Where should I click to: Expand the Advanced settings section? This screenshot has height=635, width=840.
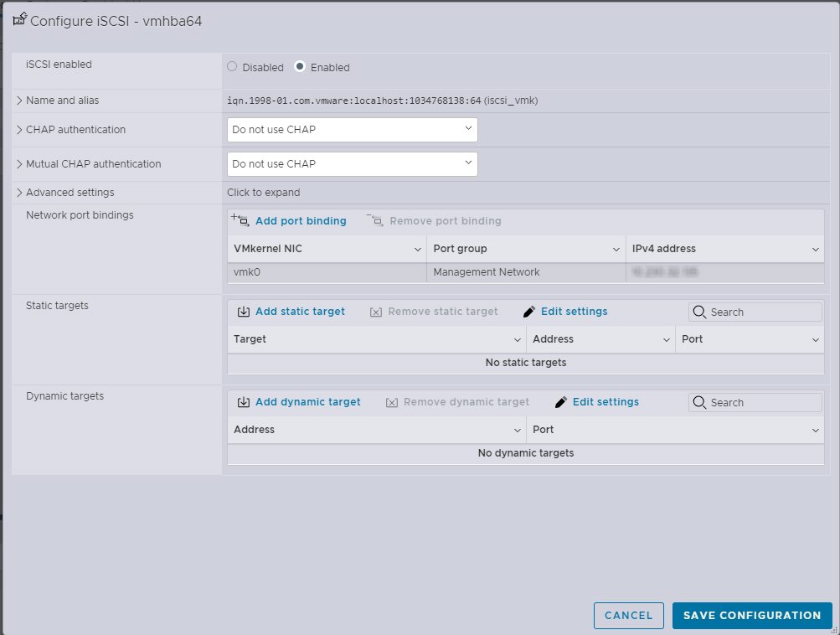[19, 193]
